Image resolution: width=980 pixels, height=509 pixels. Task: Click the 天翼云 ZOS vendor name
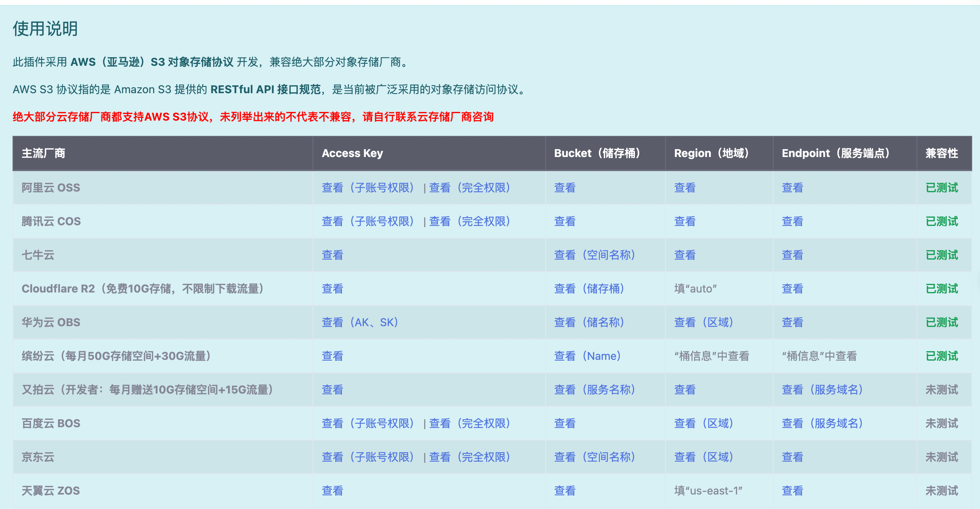pyautogui.click(x=51, y=491)
